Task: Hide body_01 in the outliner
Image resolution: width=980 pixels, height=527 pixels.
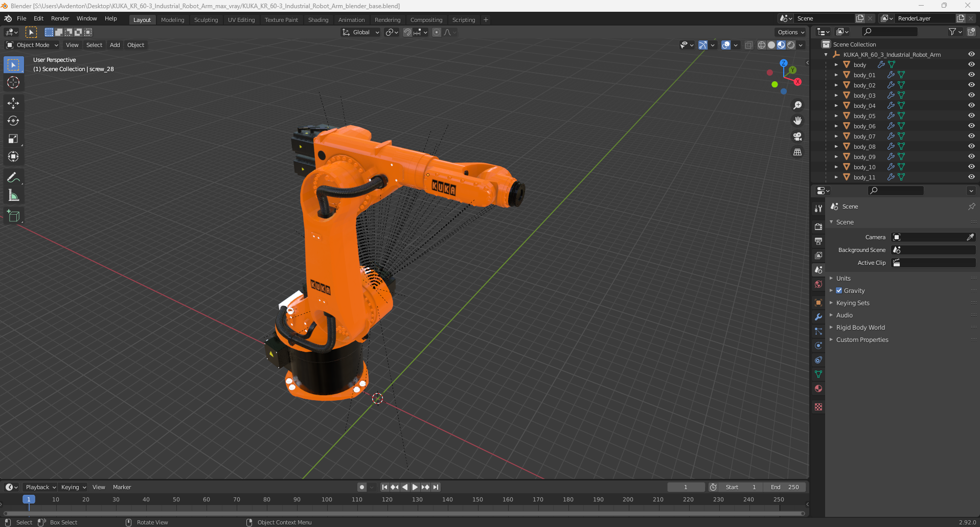Action: point(971,75)
